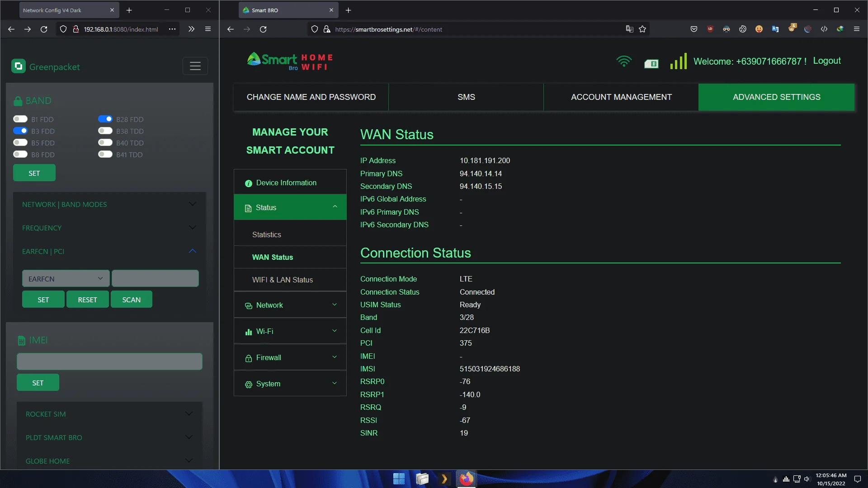Image resolution: width=868 pixels, height=488 pixels.
Task: Click the signal strength bars icon
Action: point(678,61)
